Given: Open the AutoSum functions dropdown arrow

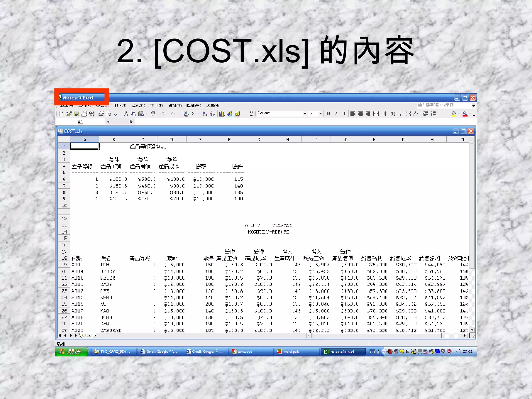Looking at the screenshot, I should (x=199, y=114).
